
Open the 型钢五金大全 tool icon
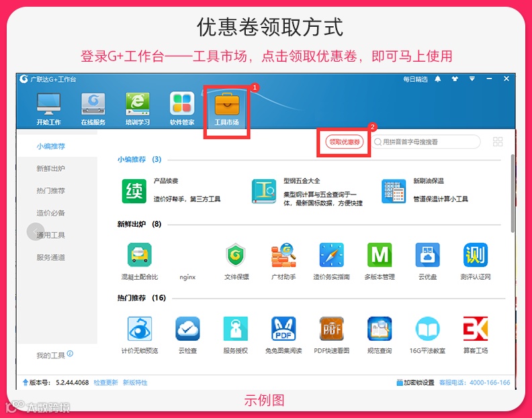tap(263, 191)
